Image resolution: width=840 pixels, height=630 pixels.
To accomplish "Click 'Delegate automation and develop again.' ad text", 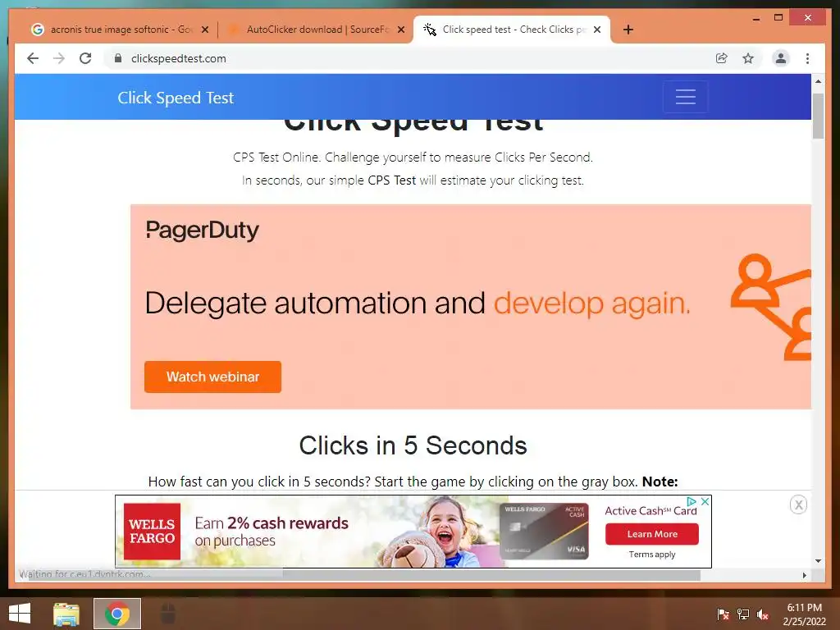I will 418,304.
